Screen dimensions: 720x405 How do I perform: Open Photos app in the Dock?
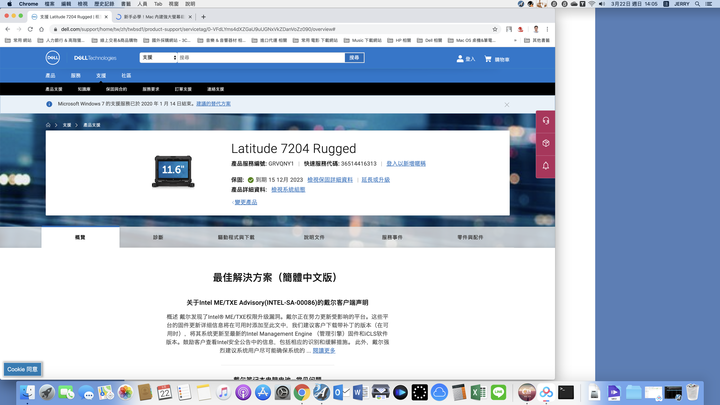[x=125, y=393]
